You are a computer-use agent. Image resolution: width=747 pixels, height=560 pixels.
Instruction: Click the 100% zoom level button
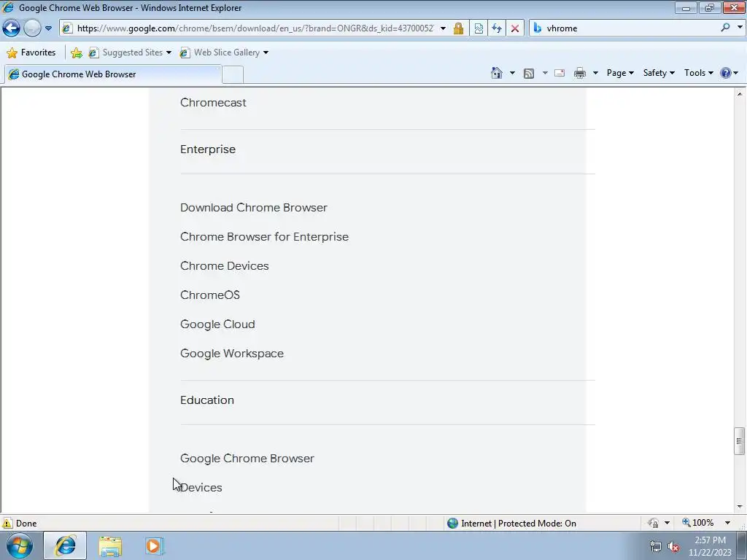click(698, 523)
